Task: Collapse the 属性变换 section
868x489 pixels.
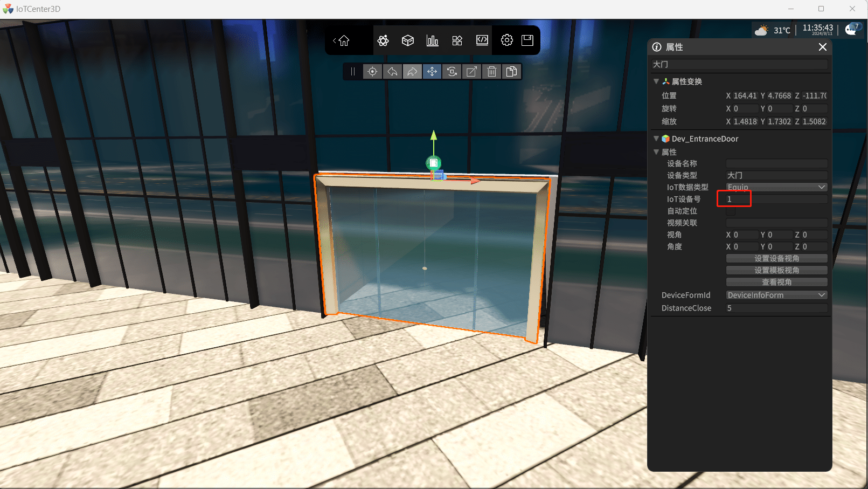Action: pos(656,81)
